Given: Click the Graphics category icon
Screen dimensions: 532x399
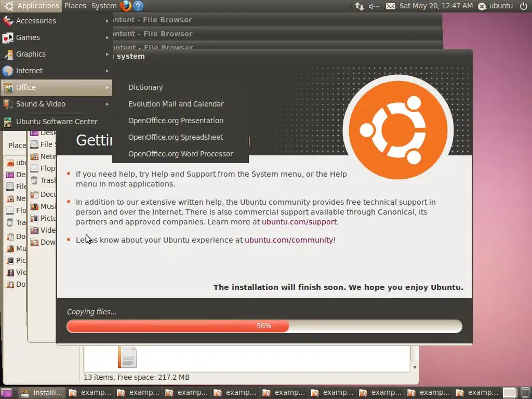Looking at the screenshot, I should 7,54.
